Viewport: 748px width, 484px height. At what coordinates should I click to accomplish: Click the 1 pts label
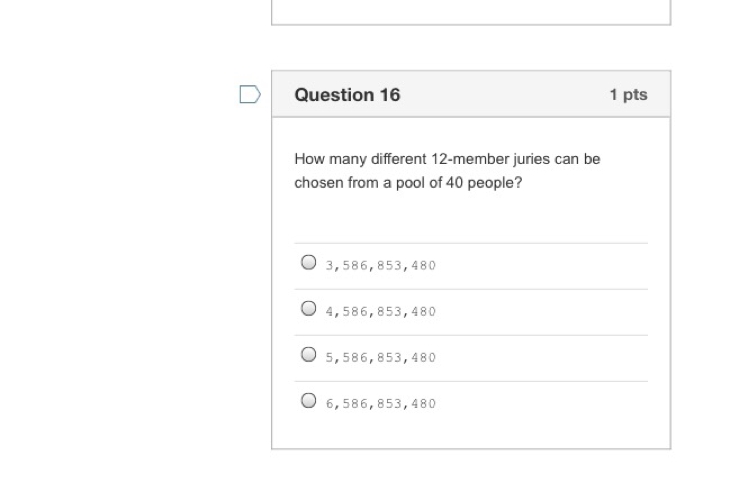click(x=628, y=94)
